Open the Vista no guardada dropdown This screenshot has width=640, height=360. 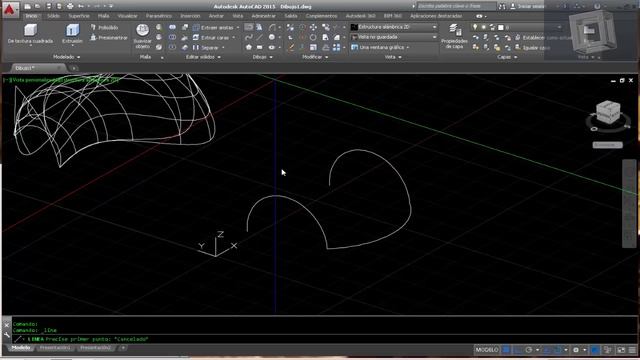394,37
